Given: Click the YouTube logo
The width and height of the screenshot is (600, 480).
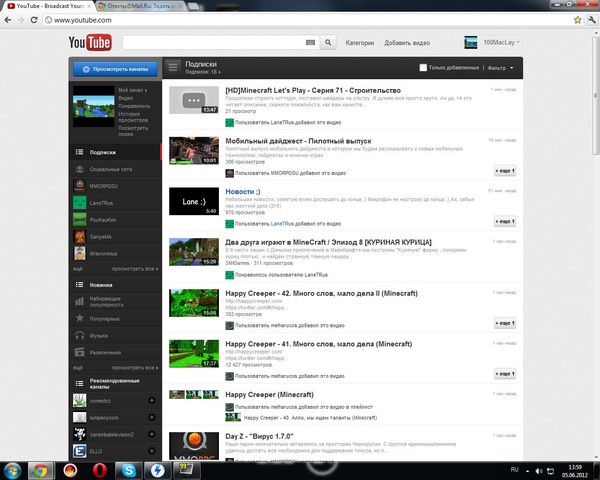Looking at the screenshot, I should pyautogui.click(x=90, y=42).
